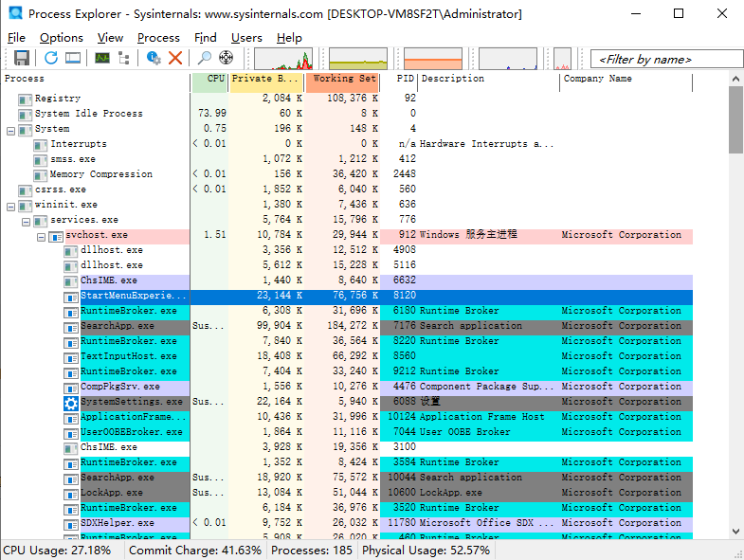Select the Find Window's Process crosshair icon
744x560 pixels.
click(226, 58)
